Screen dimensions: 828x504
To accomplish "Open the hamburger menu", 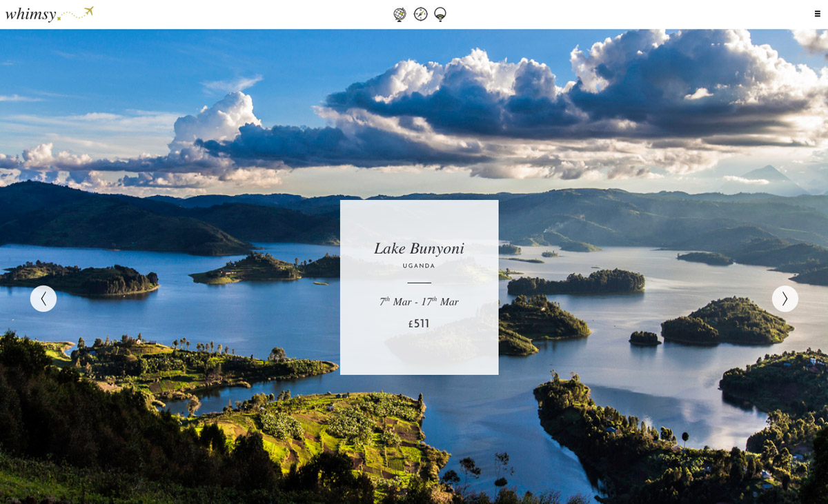I will [818, 14].
